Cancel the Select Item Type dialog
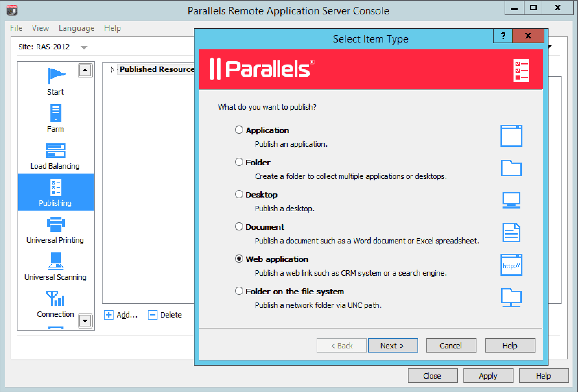The height and width of the screenshot is (392, 578). (451, 345)
